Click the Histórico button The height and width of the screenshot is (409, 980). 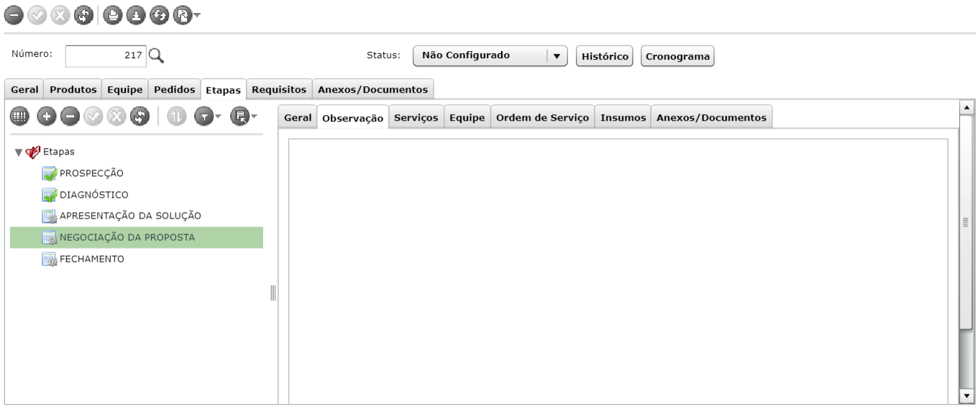(605, 56)
